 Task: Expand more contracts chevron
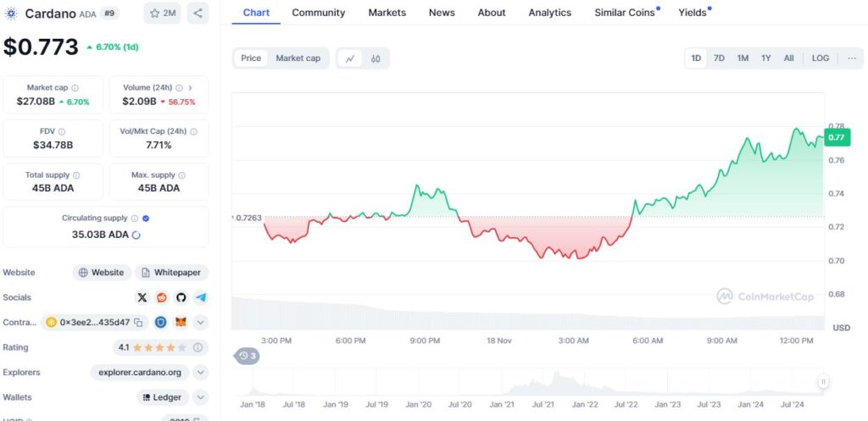pos(200,322)
